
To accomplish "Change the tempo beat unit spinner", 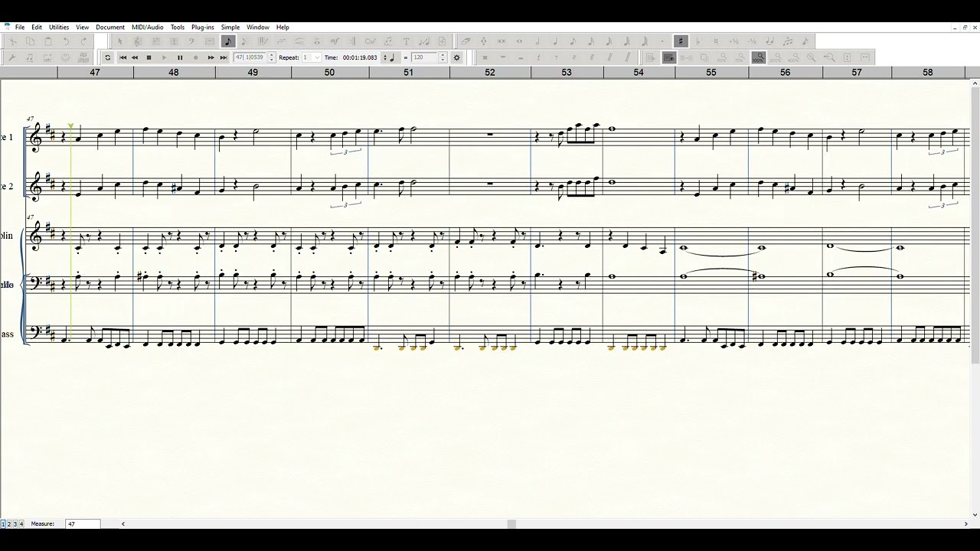I will tap(384, 57).
